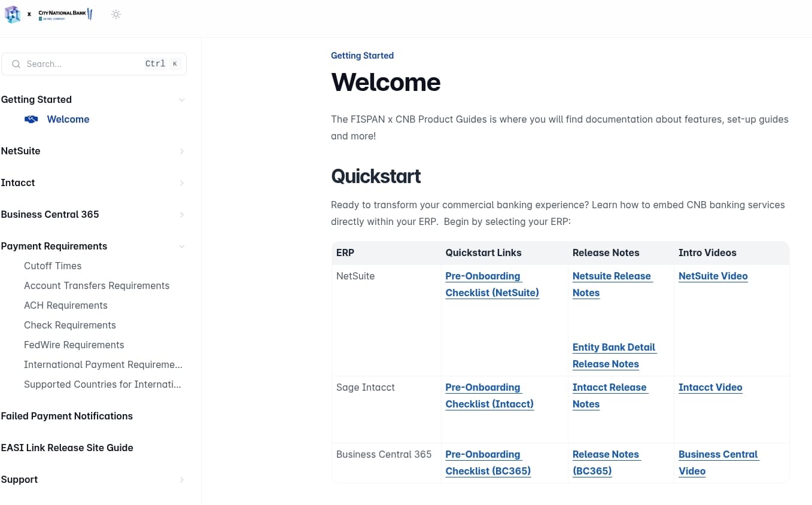This screenshot has width=812, height=505.
Task: Open the Cutoff Times page
Action: point(53,266)
